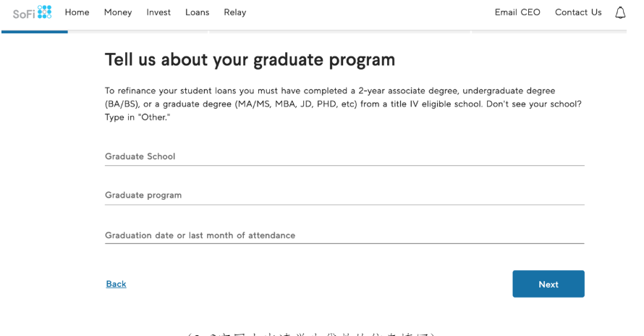Viewport: 644px width, 336px height.
Task: Open the Money menu item
Action: coord(118,12)
